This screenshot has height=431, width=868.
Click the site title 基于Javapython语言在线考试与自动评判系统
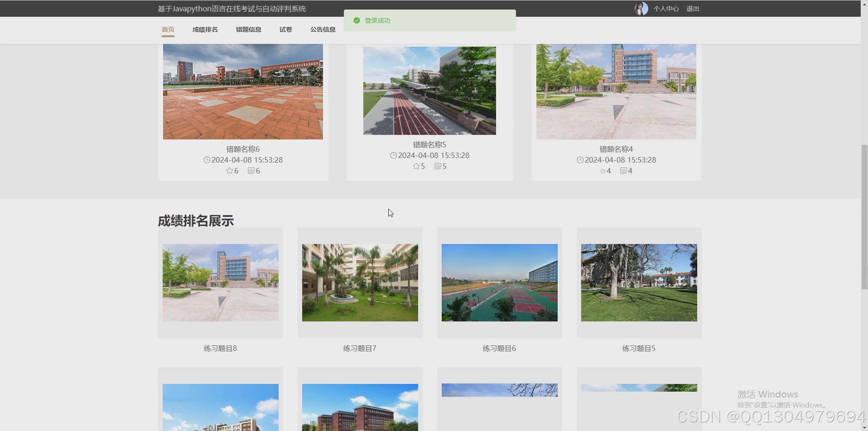(232, 9)
